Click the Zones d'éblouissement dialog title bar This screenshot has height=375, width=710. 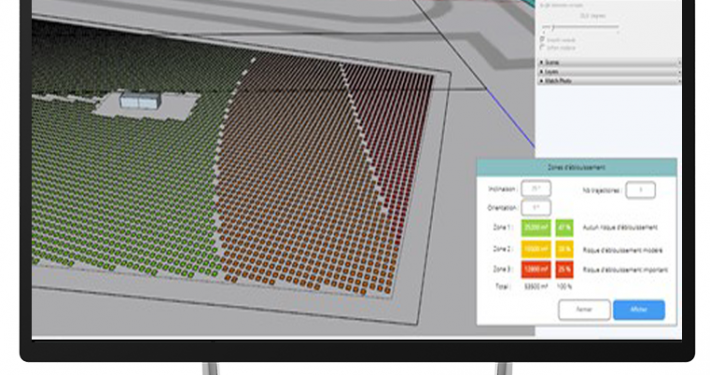point(576,167)
